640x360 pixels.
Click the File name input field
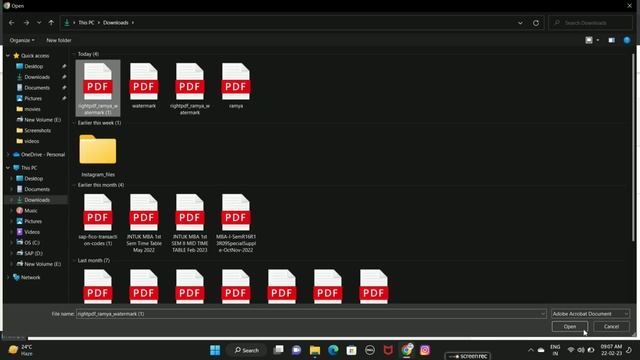pos(311,314)
